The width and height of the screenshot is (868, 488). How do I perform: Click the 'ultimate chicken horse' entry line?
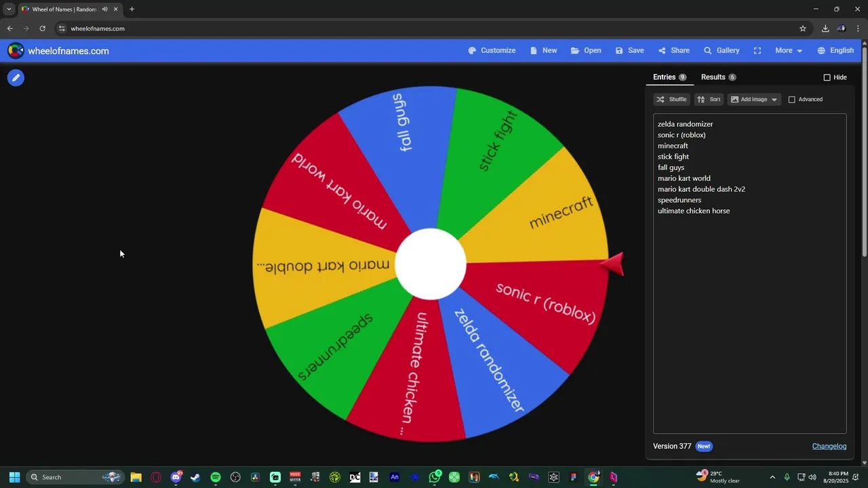(694, 211)
